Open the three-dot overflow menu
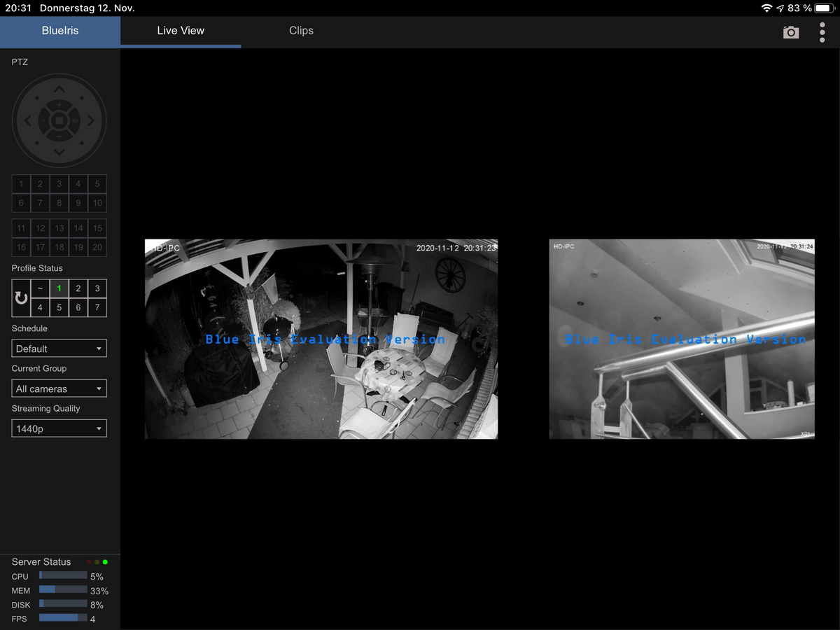The image size is (840, 630). tap(822, 32)
